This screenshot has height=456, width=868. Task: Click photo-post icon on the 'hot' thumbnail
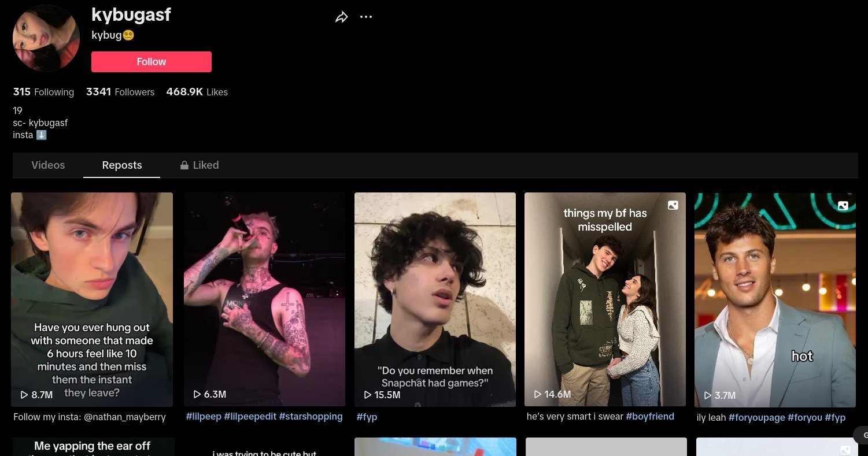843,205
